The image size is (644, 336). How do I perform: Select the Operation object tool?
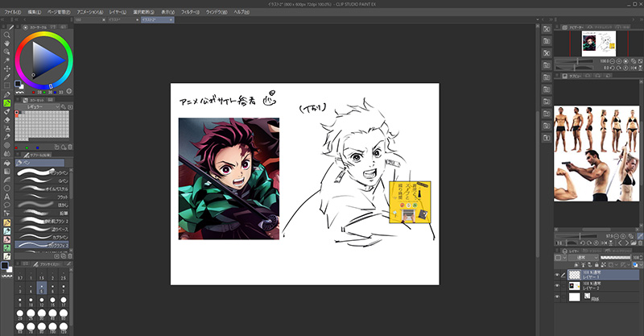pos(7,52)
